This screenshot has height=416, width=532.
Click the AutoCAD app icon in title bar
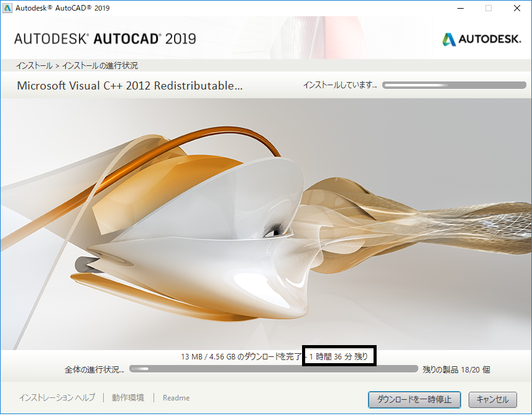7,8
